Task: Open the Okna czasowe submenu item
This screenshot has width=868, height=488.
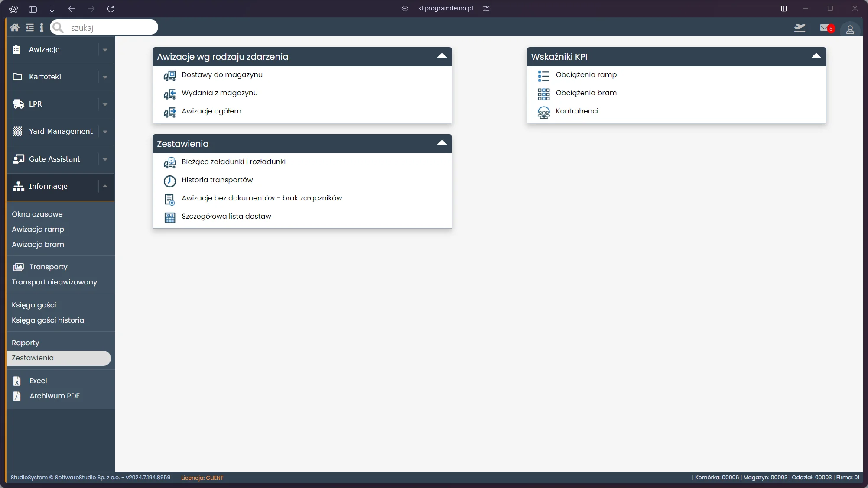Action: [37, 214]
